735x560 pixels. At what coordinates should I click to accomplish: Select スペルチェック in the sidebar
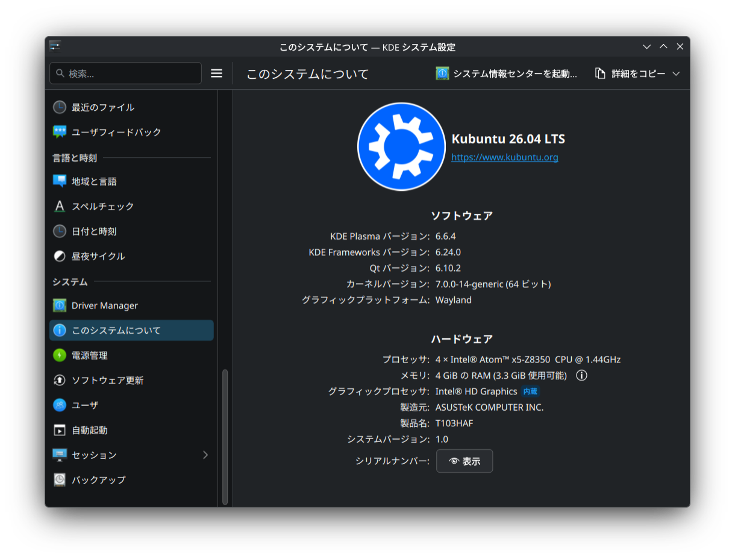tap(131, 207)
